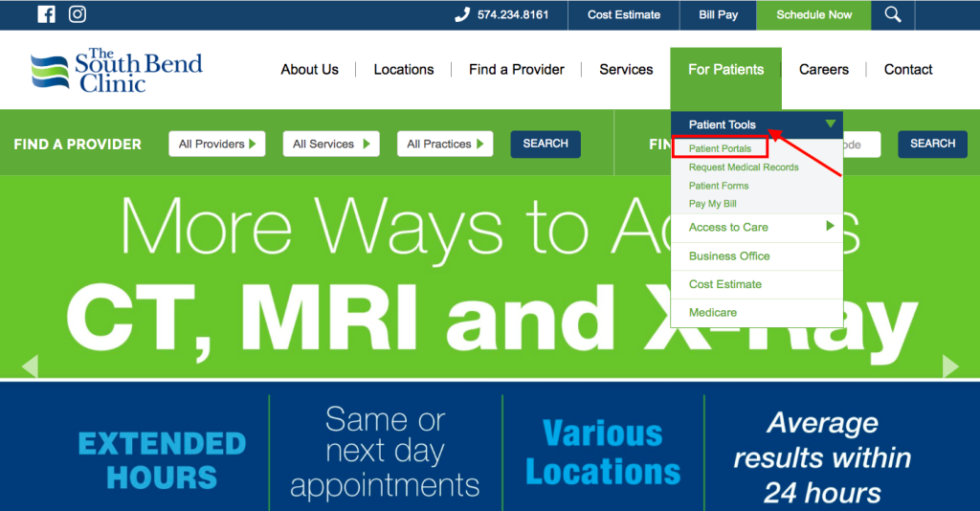Viewport: 980px width, 511px height.
Task: Open the Find a Provider menu
Action: point(516,69)
